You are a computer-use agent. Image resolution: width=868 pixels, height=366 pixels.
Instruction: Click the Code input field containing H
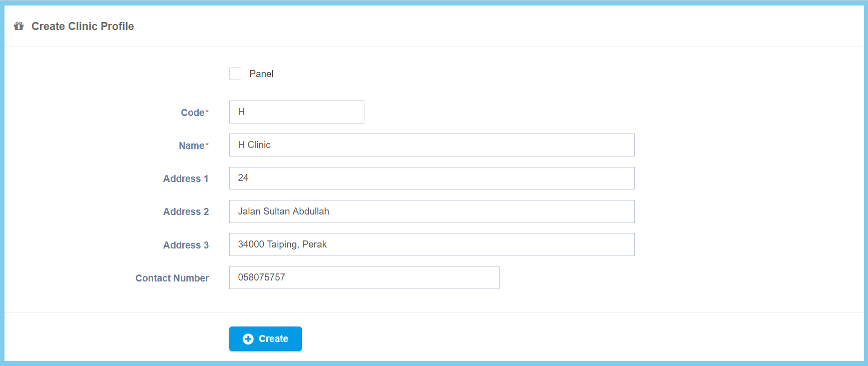pos(296,112)
